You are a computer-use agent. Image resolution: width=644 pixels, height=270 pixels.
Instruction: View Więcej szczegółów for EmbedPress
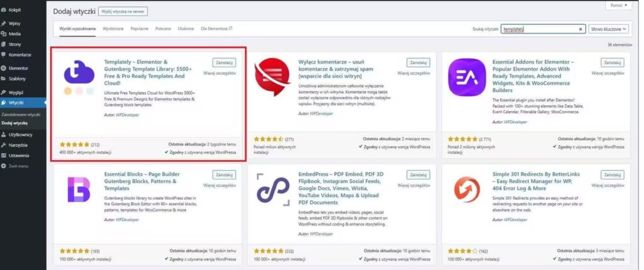tap(414, 185)
